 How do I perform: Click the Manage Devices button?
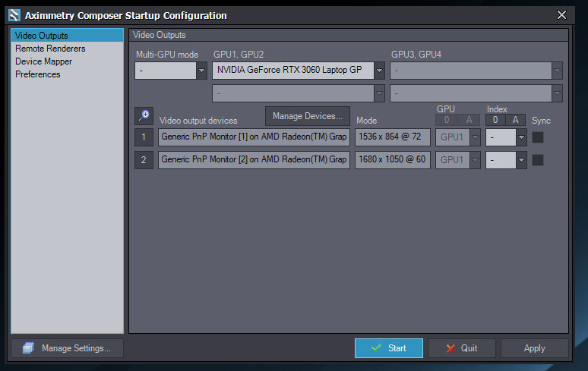pyautogui.click(x=308, y=116)
